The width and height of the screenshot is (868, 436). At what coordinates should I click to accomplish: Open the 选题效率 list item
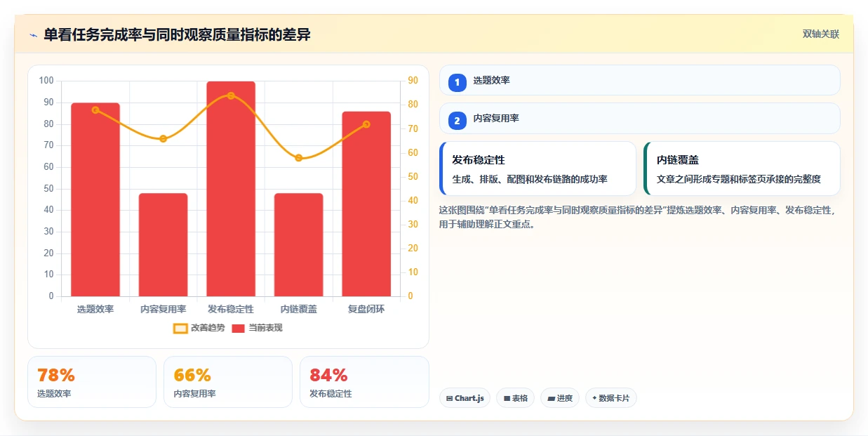click(639, 80)
